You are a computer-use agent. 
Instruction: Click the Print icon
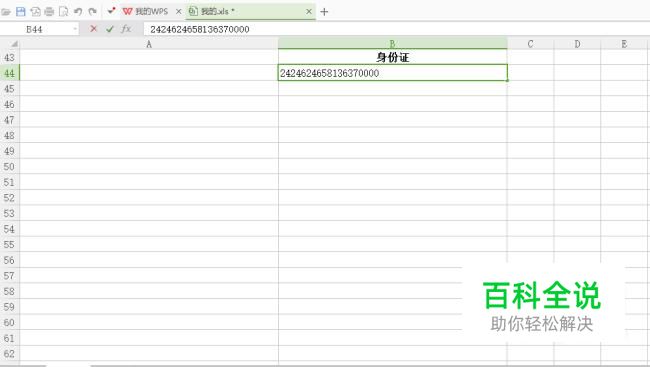pyautogui.click(x=49, y=12)
